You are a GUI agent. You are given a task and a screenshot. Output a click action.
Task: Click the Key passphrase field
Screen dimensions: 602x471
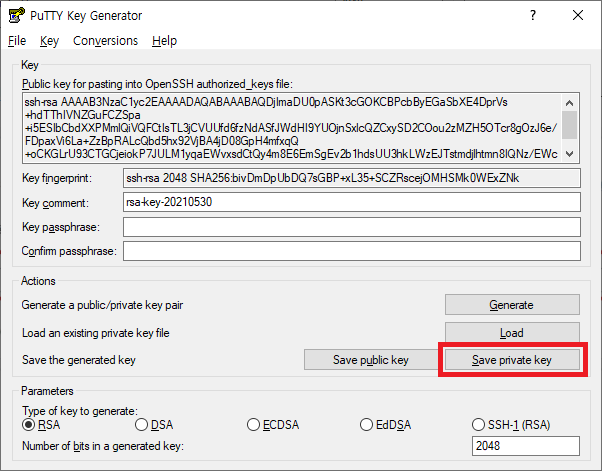pos(352,227)
